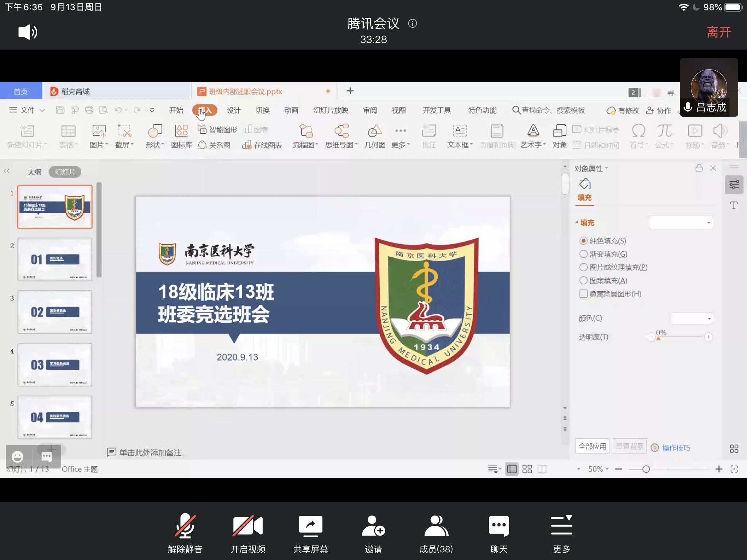747x560 pixels.
Task: Insert an 在线图表 online chart
Action: coord(262,145)
